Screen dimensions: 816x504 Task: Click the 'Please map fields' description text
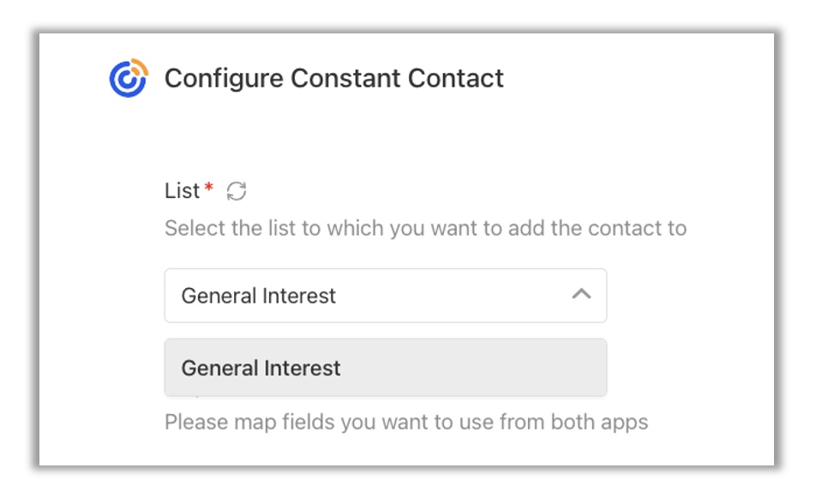(x=406, y=423)
